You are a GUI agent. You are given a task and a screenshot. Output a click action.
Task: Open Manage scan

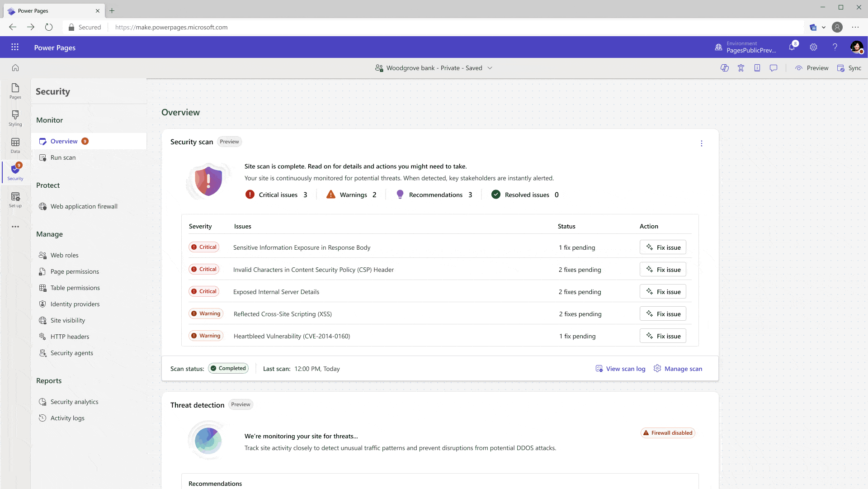click(x=683, y=369)
